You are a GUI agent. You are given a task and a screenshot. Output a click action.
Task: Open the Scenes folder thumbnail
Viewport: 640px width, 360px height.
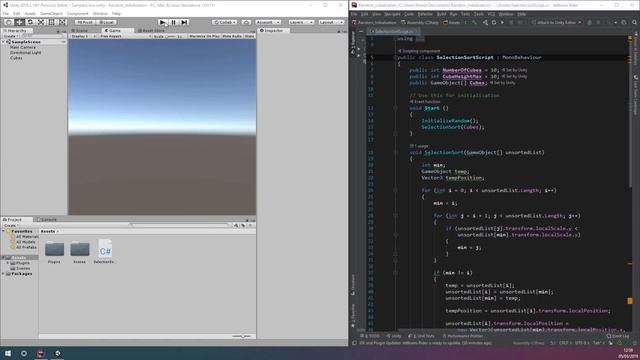80,249
